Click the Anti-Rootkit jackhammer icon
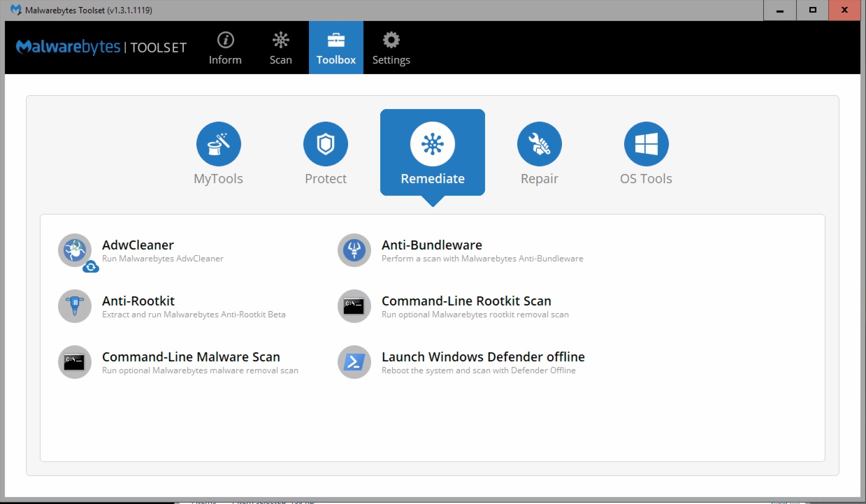This screenshot has height=504, width=866. click(74, 306)
